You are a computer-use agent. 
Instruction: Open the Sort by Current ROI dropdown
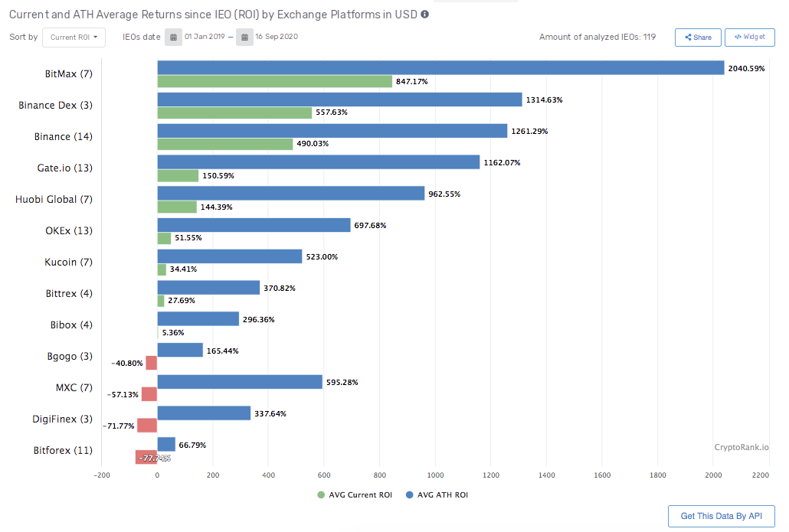[x=74, y=38]
